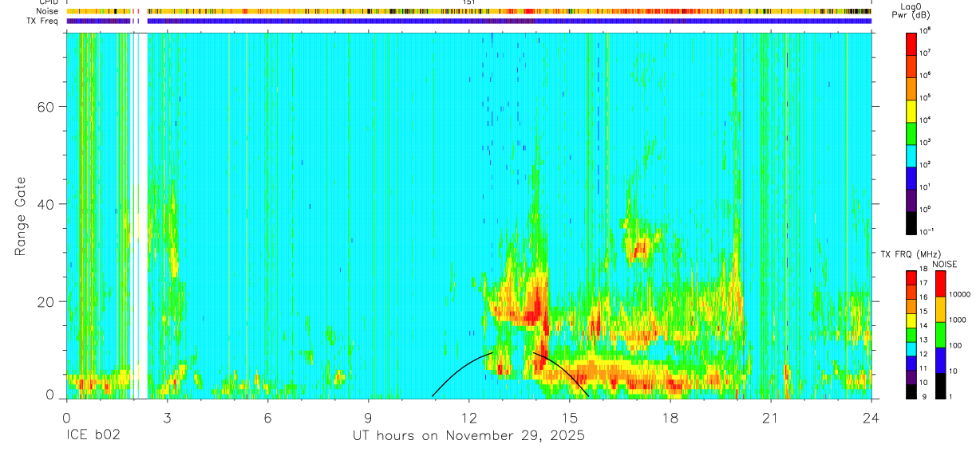Viewport: 980px width, 452px height.
Task: Click the multicolored Noise strip above the plot
Action: coord(469,11)
